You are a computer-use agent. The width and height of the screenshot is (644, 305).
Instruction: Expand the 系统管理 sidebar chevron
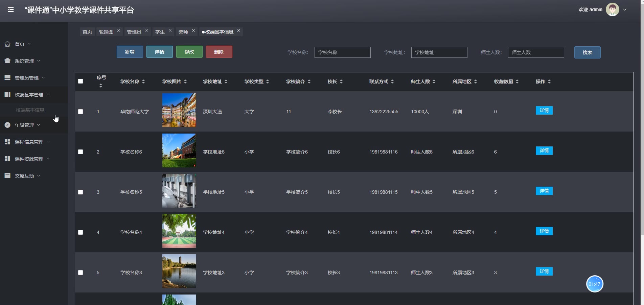[x=39, y=61]
